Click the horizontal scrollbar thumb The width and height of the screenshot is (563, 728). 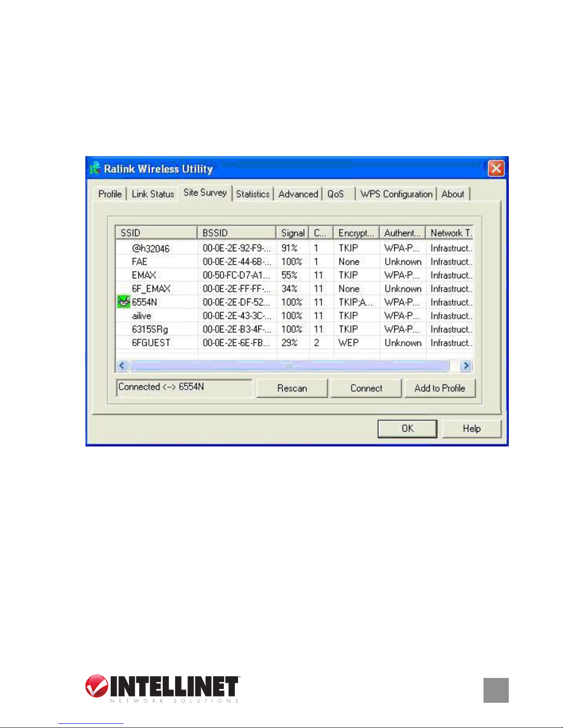289,366
